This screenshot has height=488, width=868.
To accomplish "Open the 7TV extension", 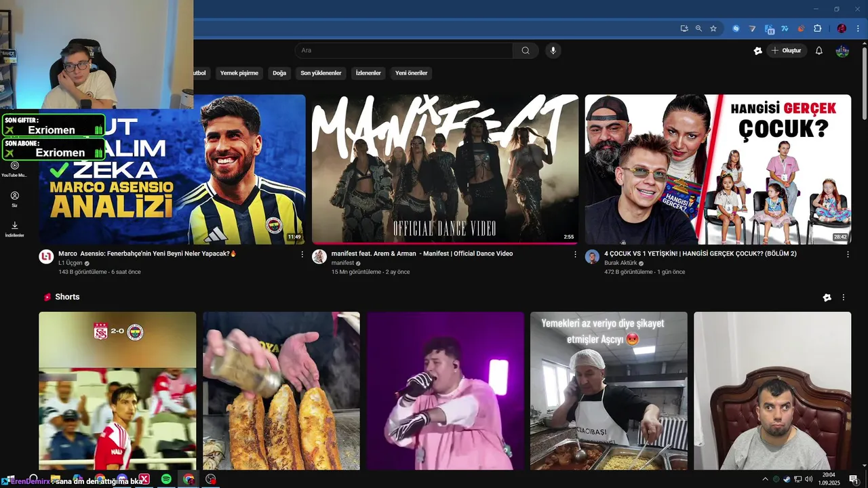I will coord(785,28).
